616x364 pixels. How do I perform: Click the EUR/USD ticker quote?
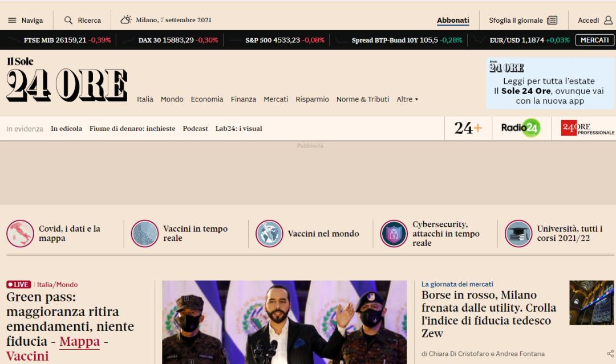[529, 40]
